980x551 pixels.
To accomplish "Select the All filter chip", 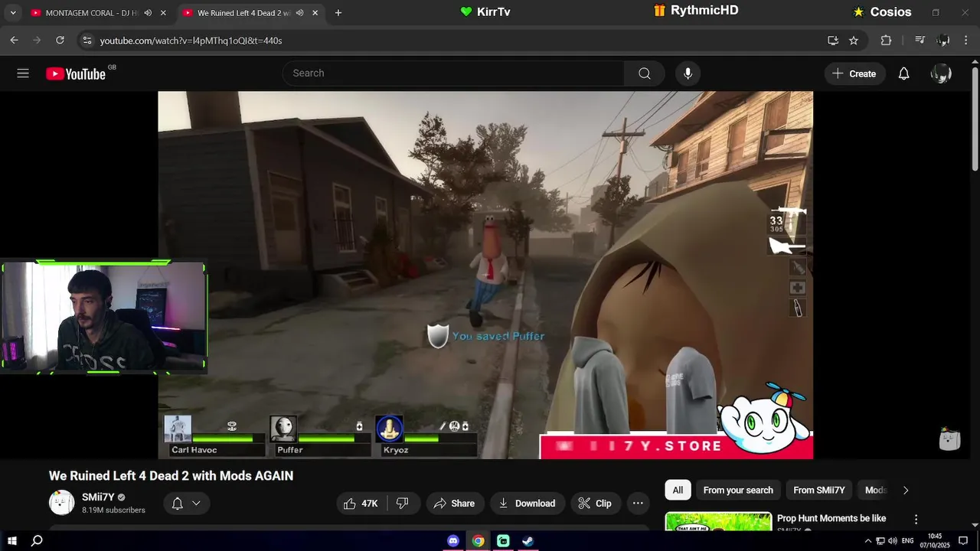I will pyautogui.click(x=678, y=490).
